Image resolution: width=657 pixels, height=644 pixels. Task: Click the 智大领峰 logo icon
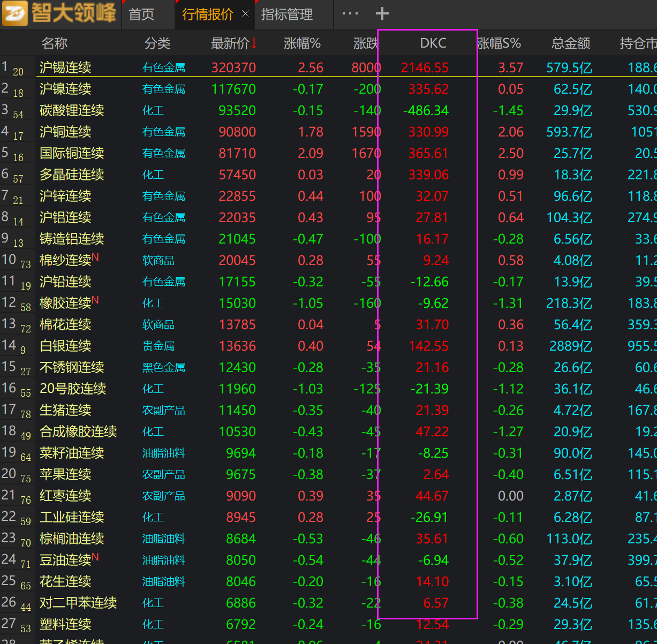(15, 14)
